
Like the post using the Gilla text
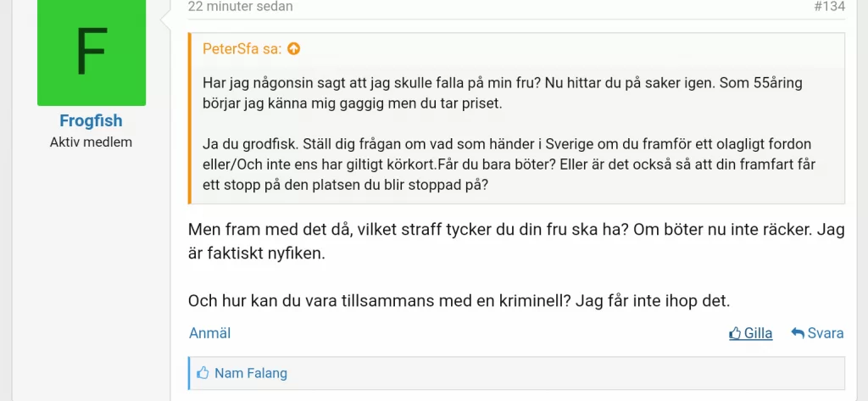pyautogui.click(x=758, y=333)
